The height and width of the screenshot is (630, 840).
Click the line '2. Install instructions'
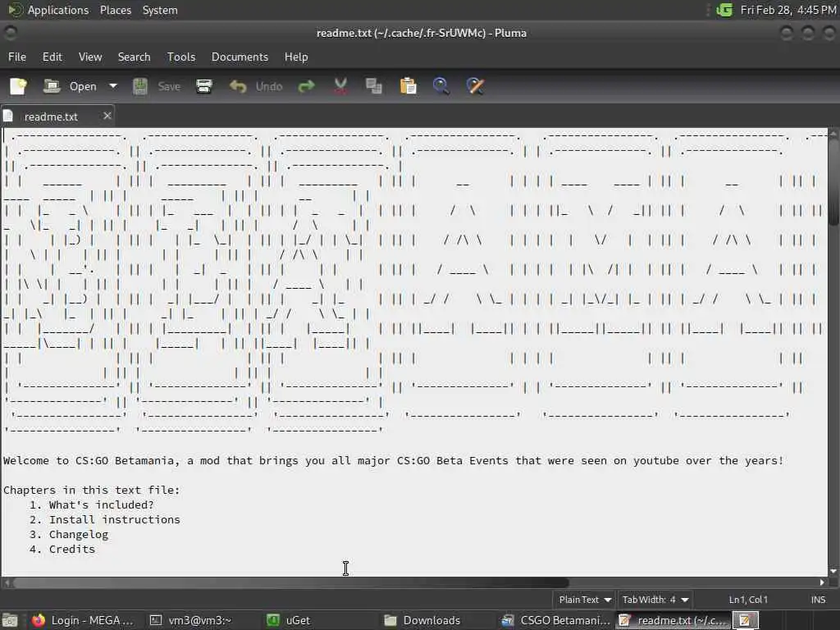click(x=104, y=519)
